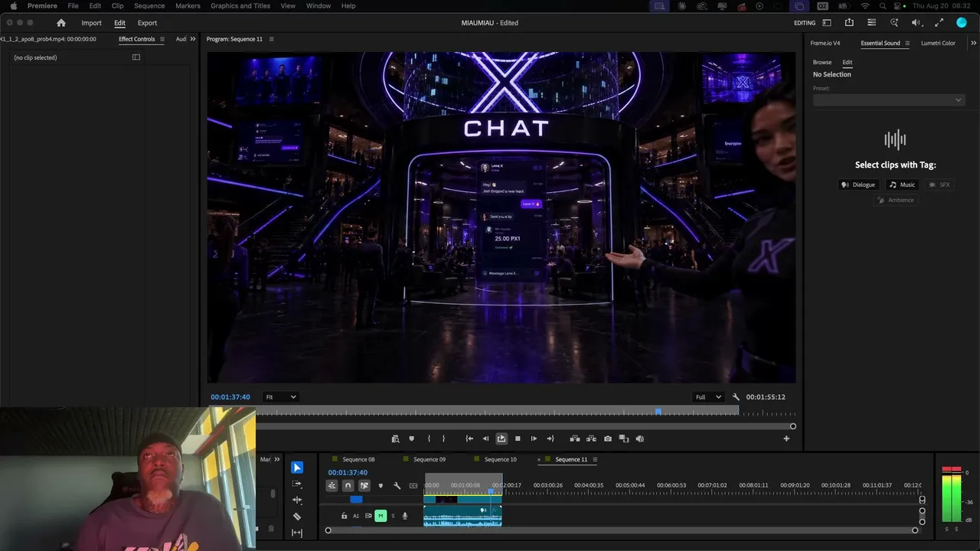The height and width of the screenshot is (551, 980).
Task: Open the Program: Sequence 11 panel menu
Action: pos(271,39)
